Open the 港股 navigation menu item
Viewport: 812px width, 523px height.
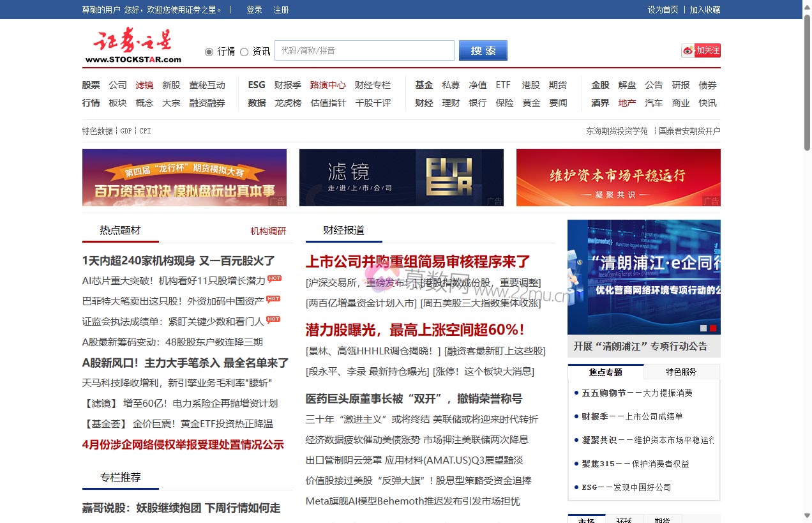[x=531, y=84]
